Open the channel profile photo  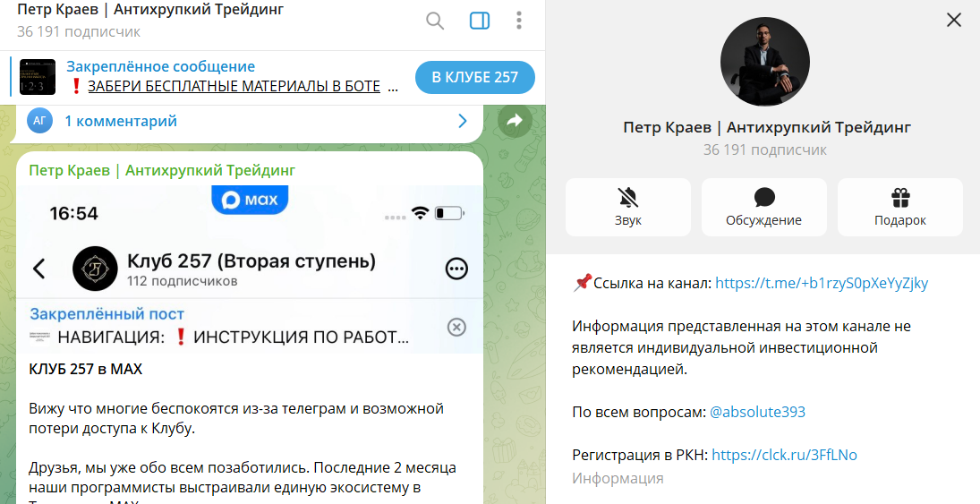pyautogui.click(x=764, y=62)
